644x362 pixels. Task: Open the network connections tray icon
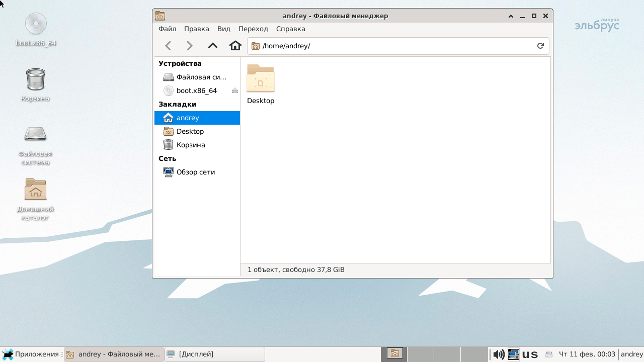(x=513, y=354)
